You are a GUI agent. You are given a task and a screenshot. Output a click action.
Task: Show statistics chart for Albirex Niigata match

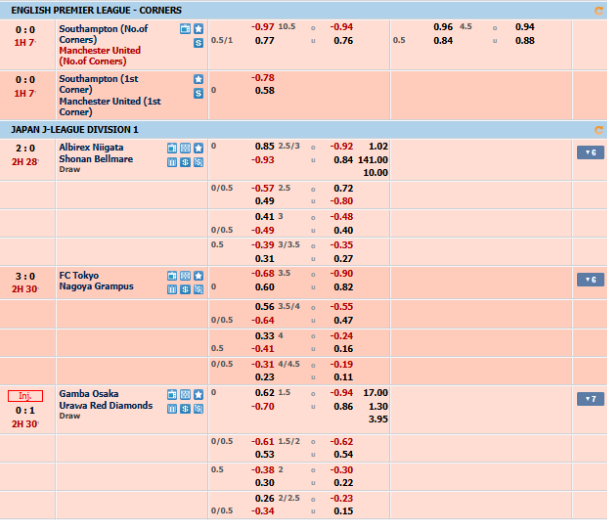click(x=172, y=162)
